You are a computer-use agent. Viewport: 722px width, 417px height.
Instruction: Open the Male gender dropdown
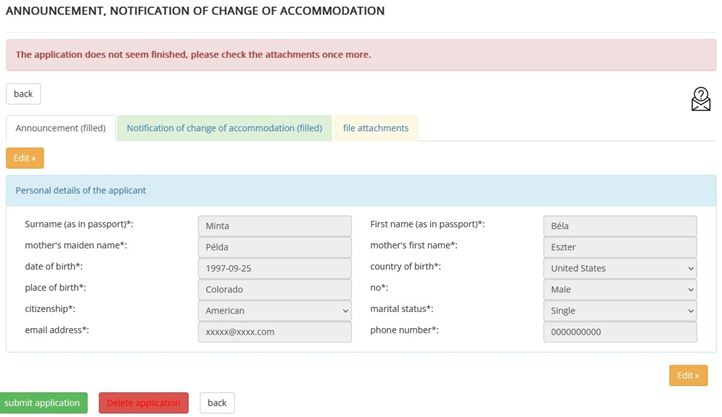[620, 290]
